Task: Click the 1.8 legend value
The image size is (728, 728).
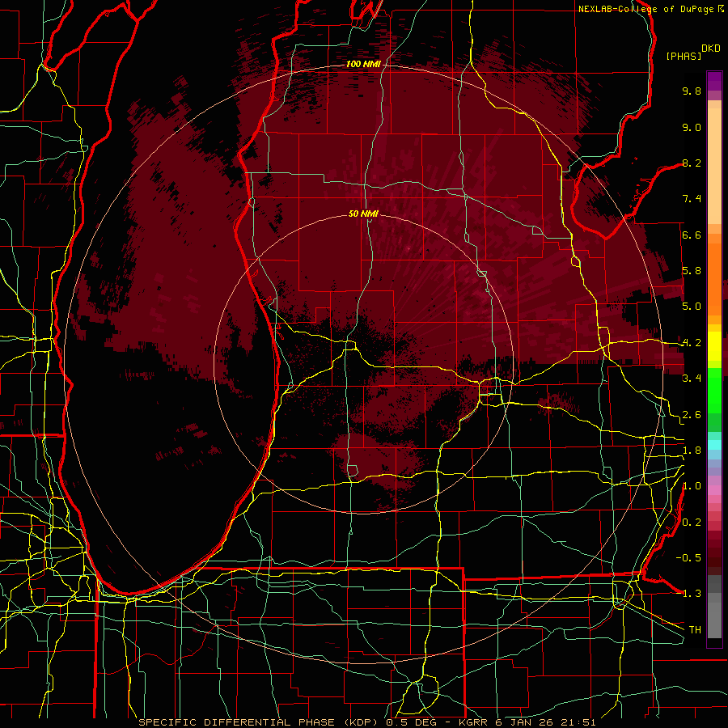Action: (x=692, y=451)
